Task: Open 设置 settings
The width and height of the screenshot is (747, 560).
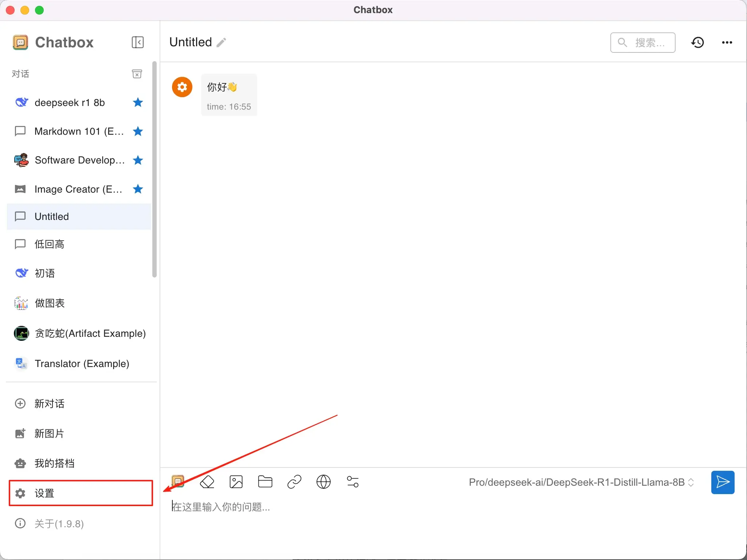Action: tap(81, 493)
